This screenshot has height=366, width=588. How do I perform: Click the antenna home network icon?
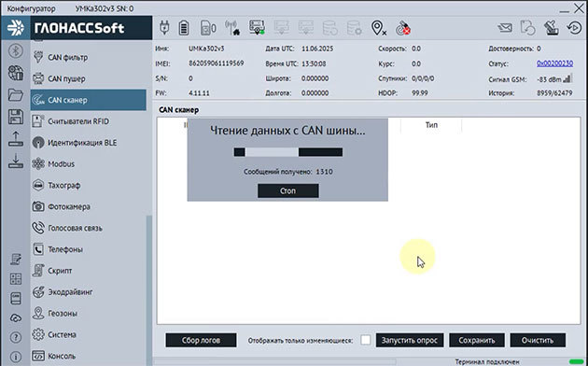232,28
